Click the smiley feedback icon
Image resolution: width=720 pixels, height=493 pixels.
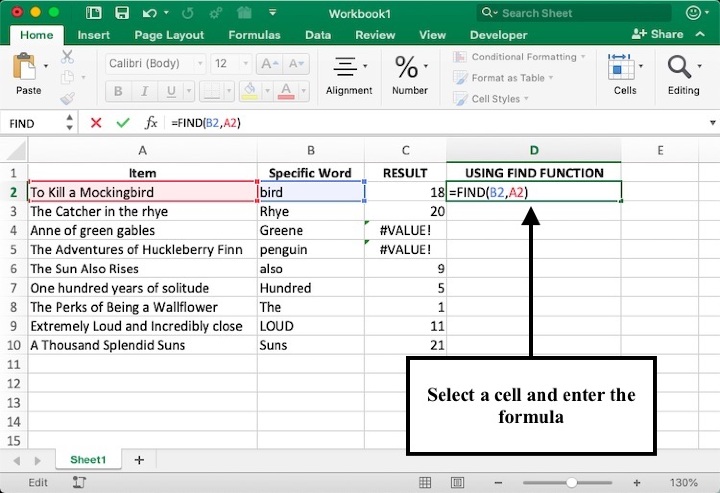[x=693, y=13]
